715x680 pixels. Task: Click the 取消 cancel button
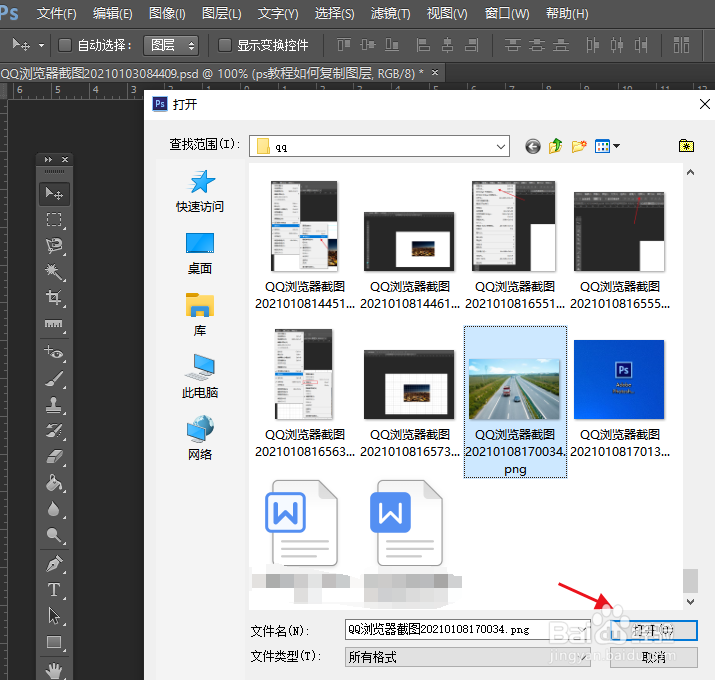[x=654, y=657]
